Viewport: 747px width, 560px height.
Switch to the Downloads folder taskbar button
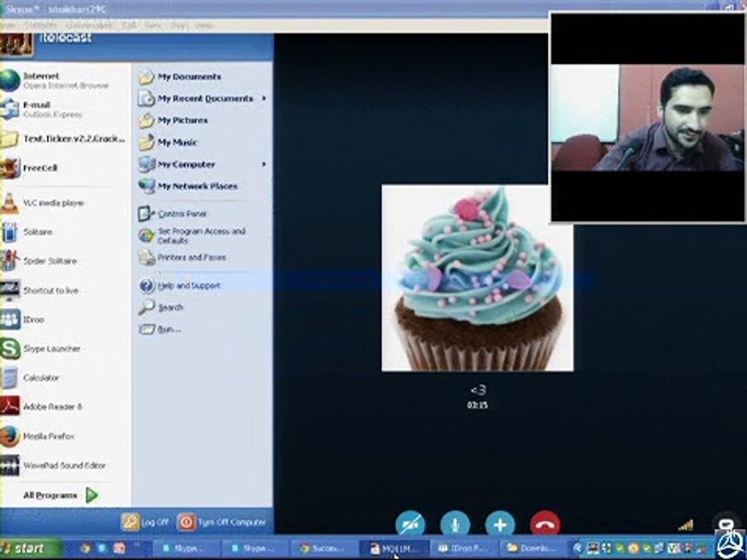click(x=532, y=548)
